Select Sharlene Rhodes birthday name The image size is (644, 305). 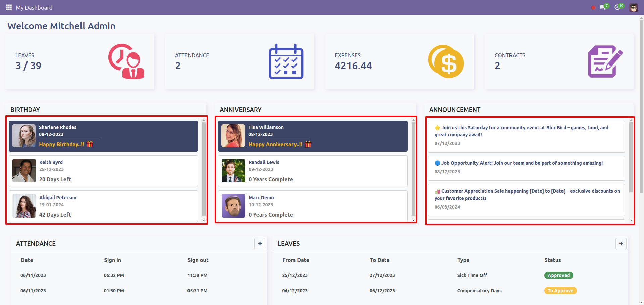[58, 127]
